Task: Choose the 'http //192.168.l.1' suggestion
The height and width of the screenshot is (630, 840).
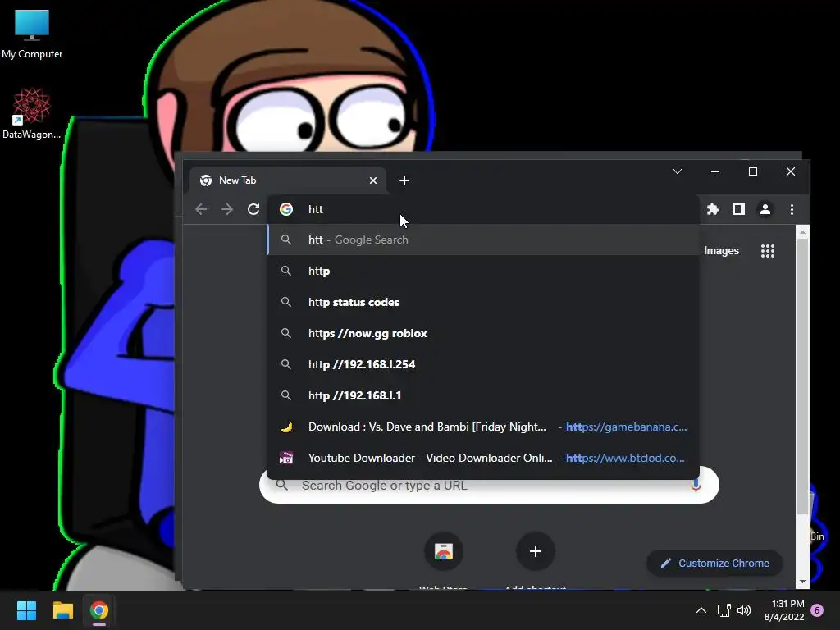Action: click(482, 395)
